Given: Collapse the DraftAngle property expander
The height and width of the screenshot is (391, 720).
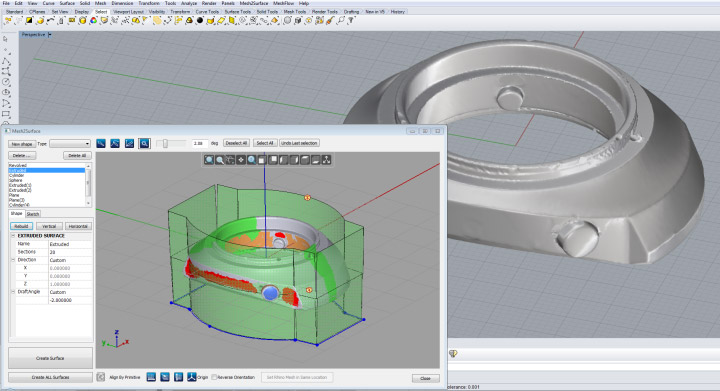Looking at the screenshot, I should pos(13,292).
